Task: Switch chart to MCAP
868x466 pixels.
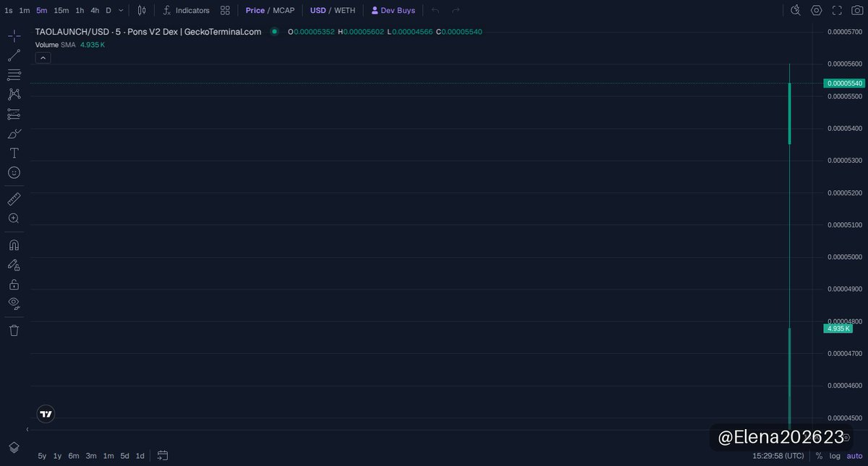Action: (284, 10)
